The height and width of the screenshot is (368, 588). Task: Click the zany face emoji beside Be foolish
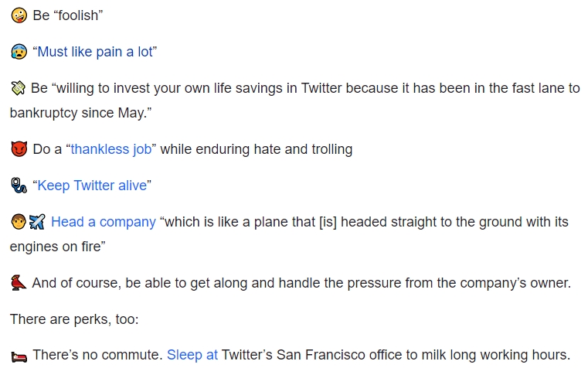[19, 15]
